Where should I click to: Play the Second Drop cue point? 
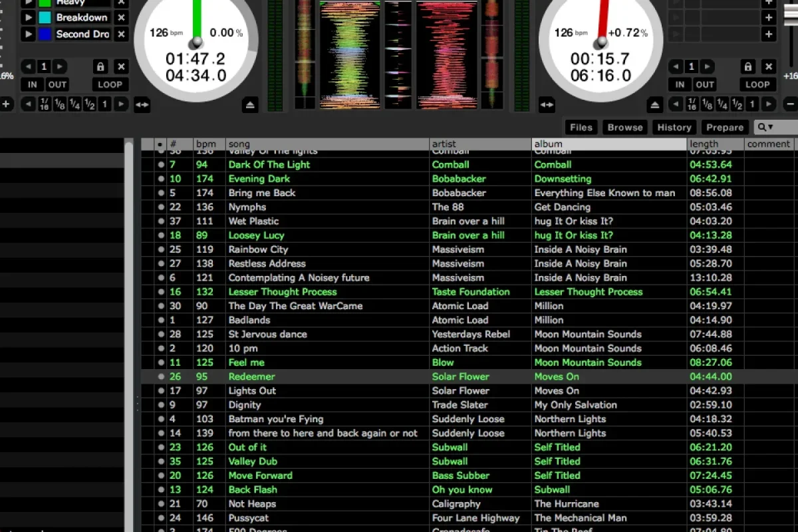[x=29, y=34]
